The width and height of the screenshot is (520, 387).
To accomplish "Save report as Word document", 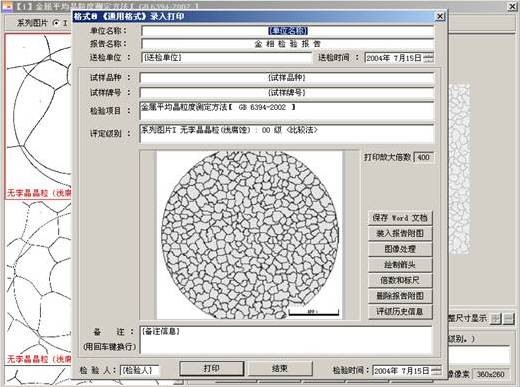I will click(x=400, y=218).
